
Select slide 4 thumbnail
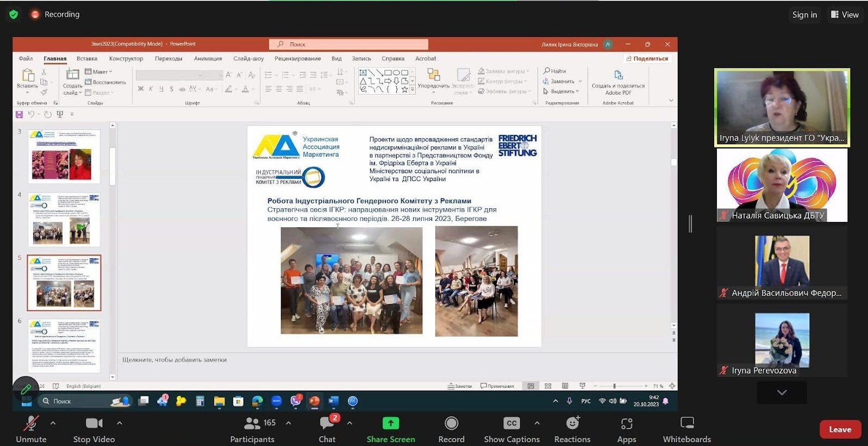click(x=64, y=220)
